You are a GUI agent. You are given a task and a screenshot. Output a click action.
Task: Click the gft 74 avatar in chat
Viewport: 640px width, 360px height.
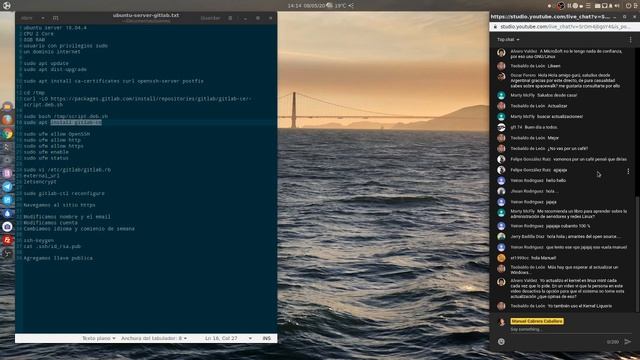click(x=501, y=127)
